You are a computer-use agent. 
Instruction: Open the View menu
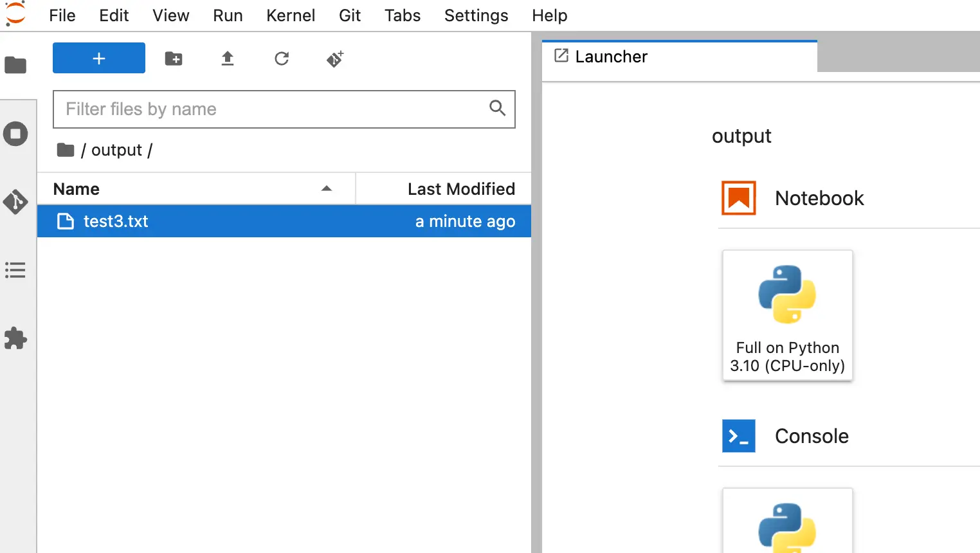(171, 15)
